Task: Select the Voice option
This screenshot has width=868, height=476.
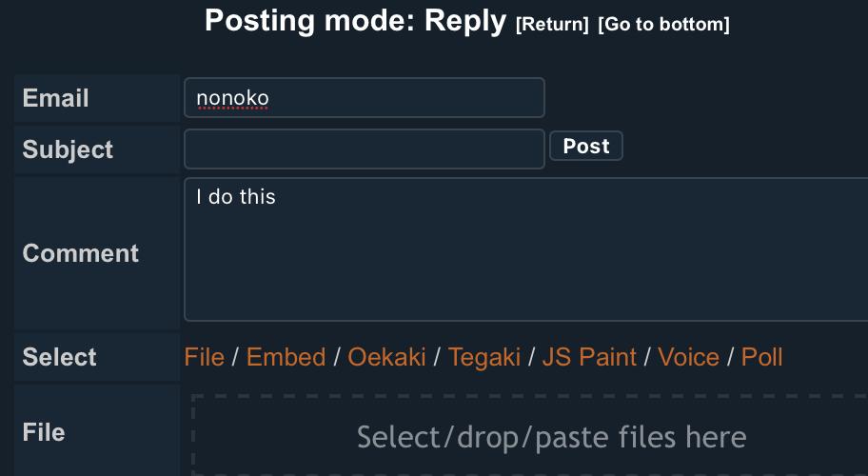Action: (x=688, y=357)
